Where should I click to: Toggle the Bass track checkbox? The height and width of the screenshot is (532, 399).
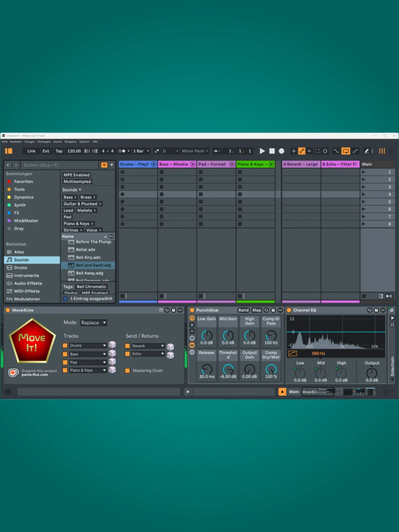[x=65, y=354]
